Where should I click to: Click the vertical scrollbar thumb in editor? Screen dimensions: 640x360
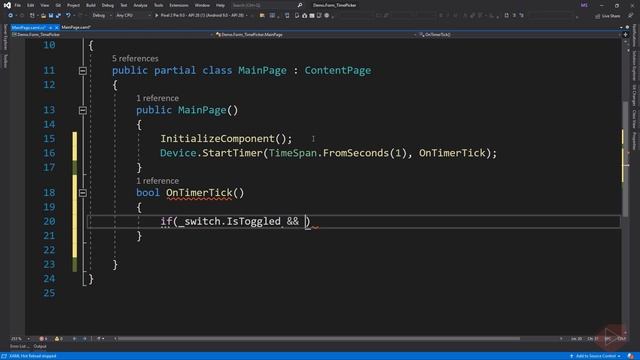coord(625,158)
